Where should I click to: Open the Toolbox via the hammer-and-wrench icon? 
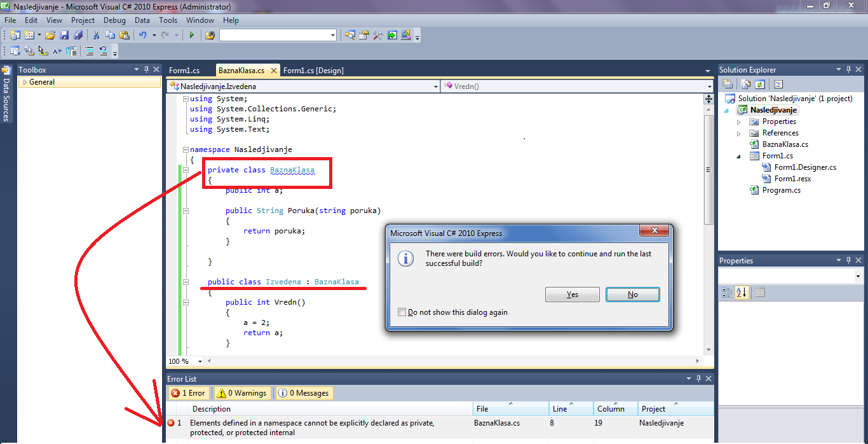pyautogui.click(x=378, y=35)
